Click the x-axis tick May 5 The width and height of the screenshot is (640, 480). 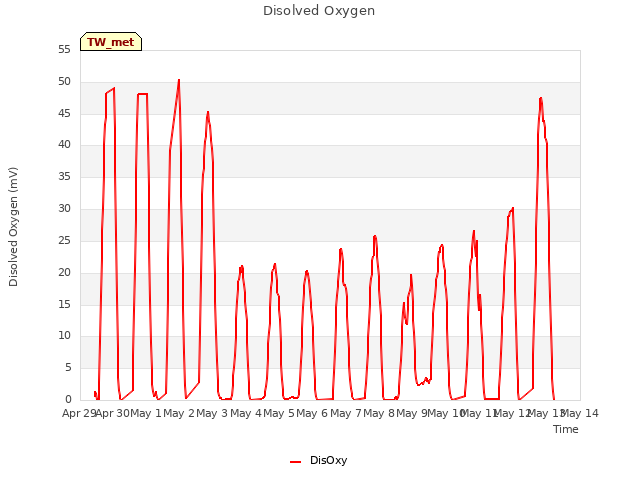(x=279, y=414)
